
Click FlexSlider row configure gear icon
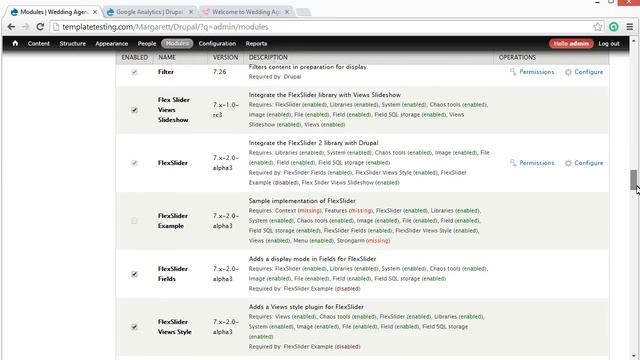(568, 163)
